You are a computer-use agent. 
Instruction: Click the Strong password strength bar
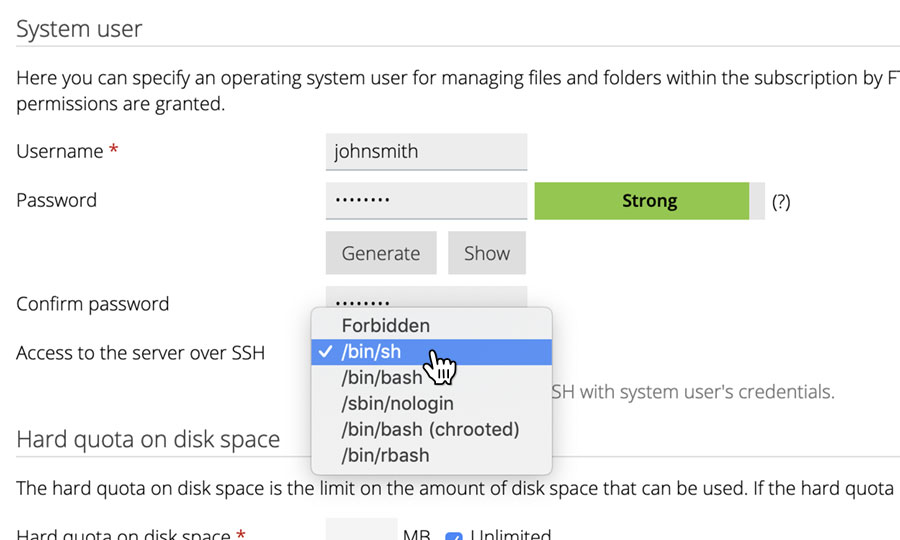tap(649, 201)
